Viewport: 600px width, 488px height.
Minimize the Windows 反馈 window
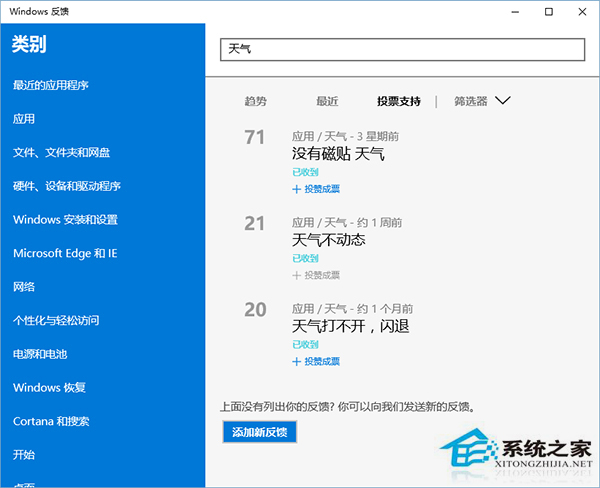point(515,12)
